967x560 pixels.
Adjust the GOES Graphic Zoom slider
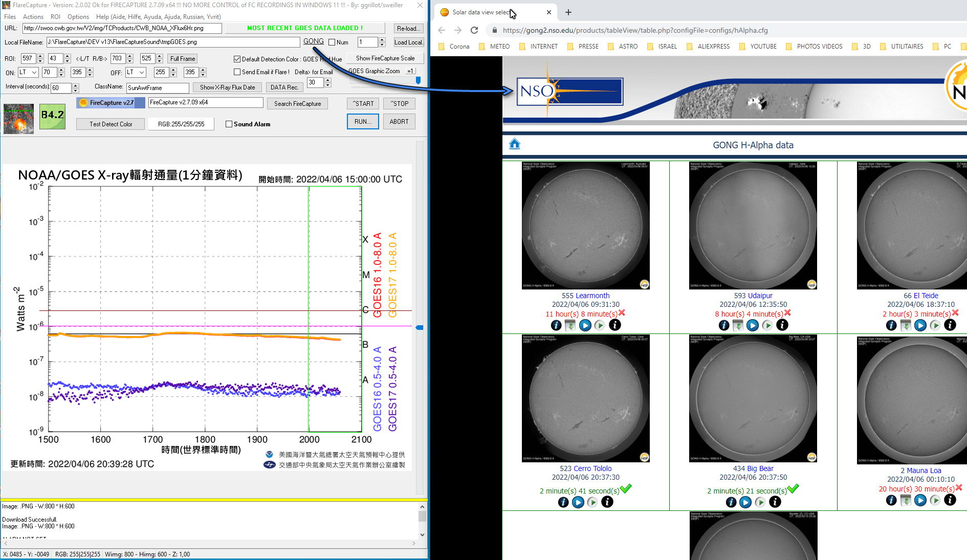[x=418, y=81]
